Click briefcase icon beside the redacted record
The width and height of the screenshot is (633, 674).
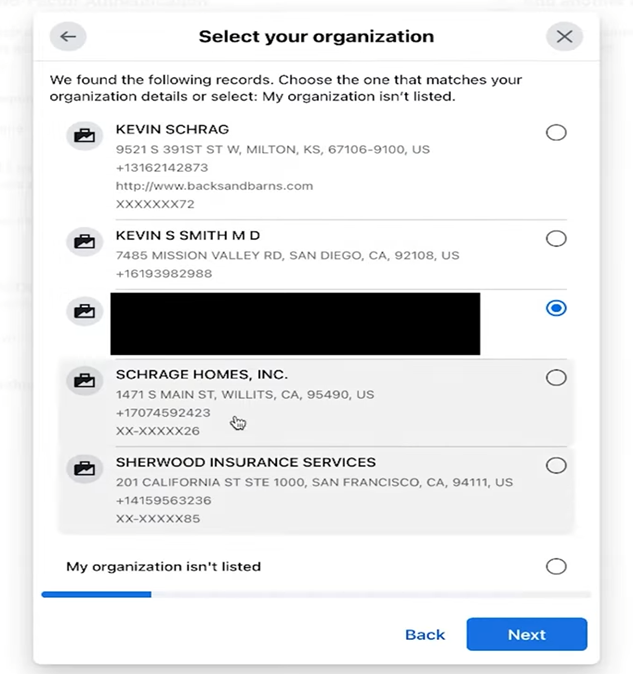coord(84,311)
